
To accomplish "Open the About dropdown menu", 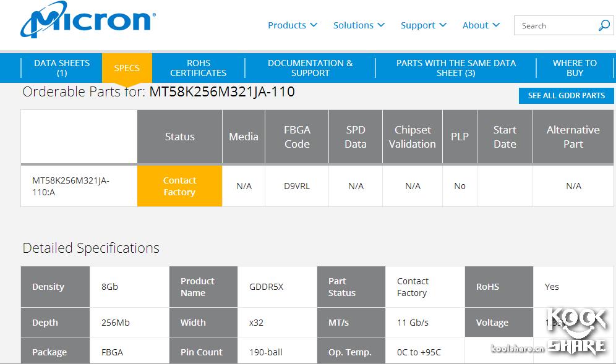I will (481, 25).
